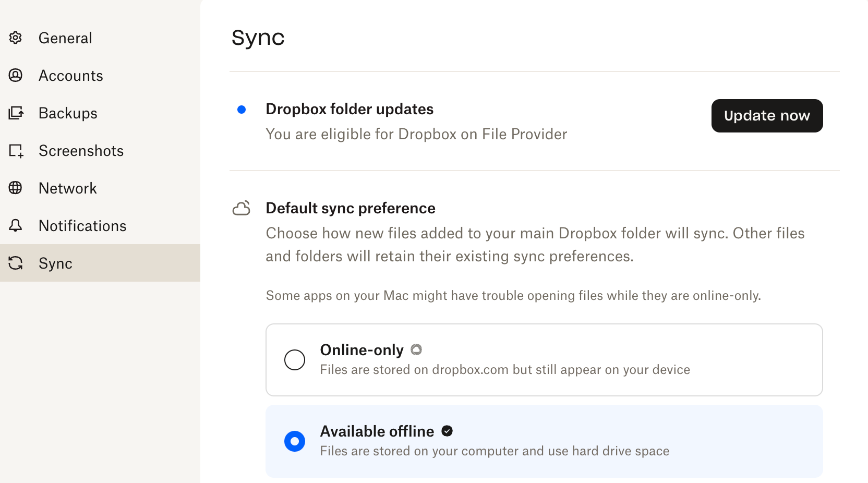The height and width of the screenshot is (483, 868).
Task: Click the 'Choose how new files added' description
Action: (x=535, y=245)
